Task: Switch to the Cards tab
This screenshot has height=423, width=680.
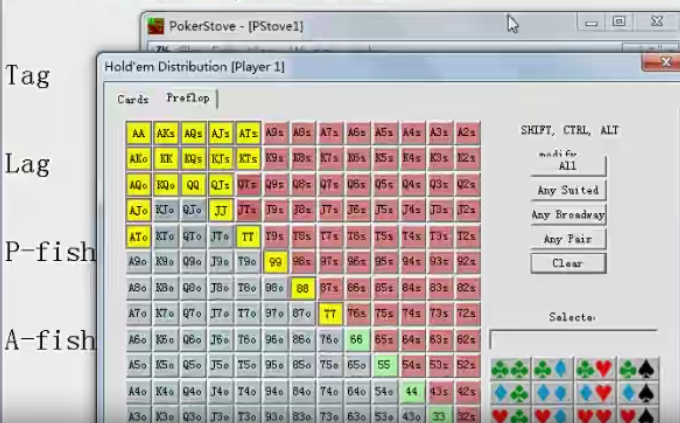Action: 133,99
